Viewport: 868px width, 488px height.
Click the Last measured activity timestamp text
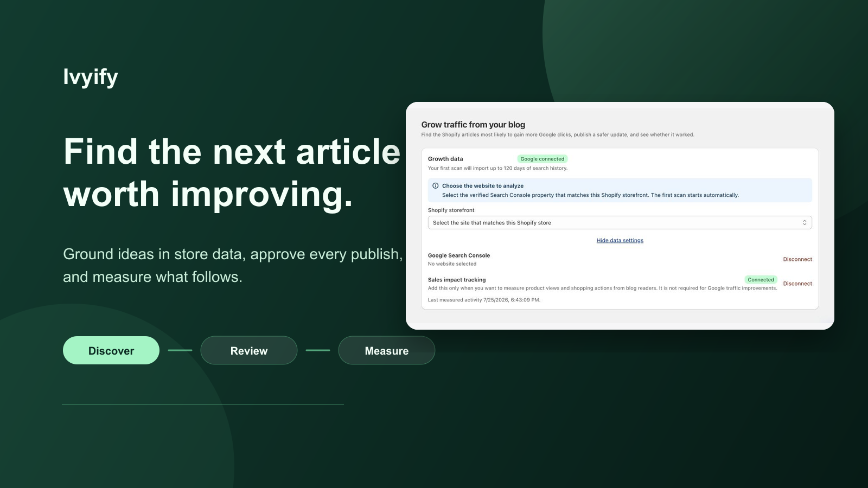tap(484, 300)
